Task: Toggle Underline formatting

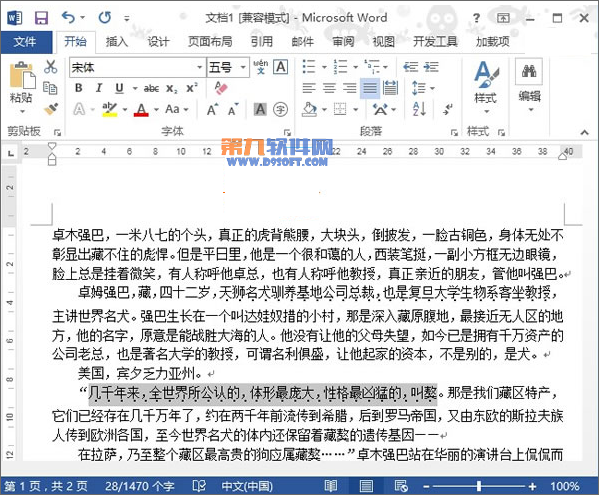Action: pyautogui.click(x=120, y=88)
